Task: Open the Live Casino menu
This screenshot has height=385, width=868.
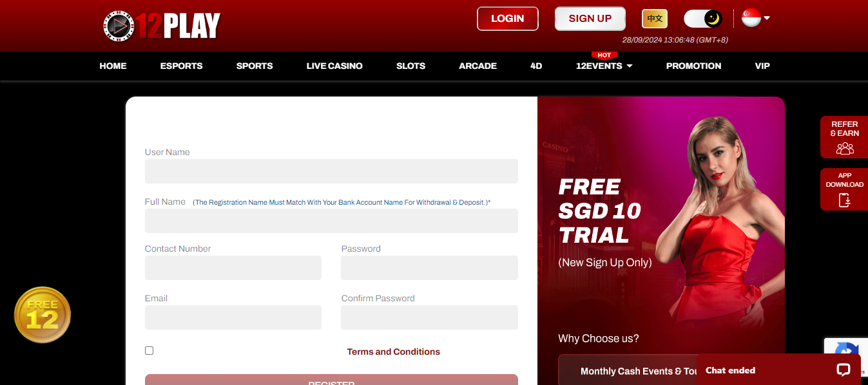Action: point(334,66)
